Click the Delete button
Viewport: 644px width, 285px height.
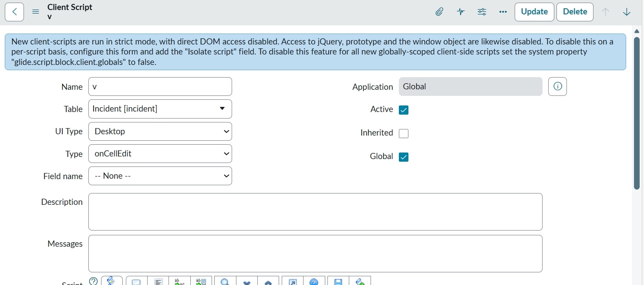575,12
